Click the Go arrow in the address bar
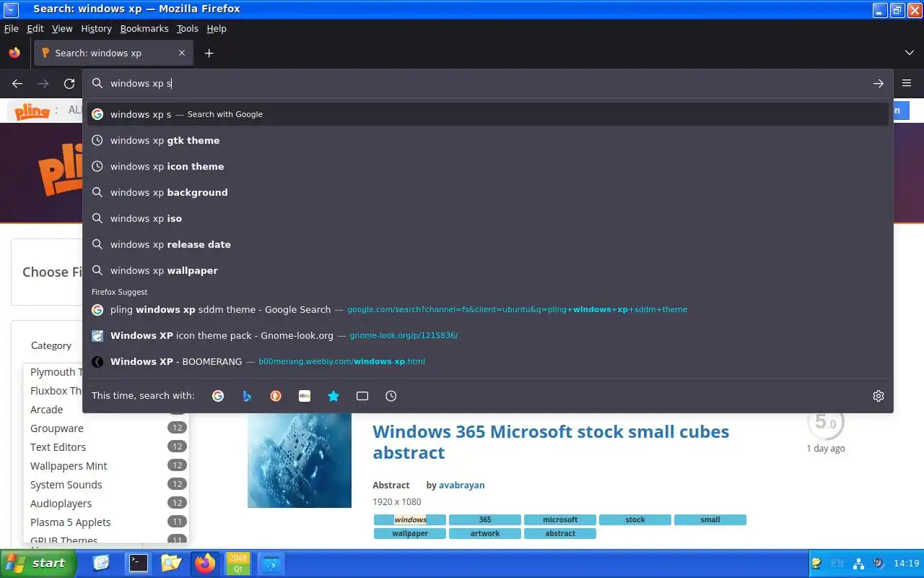The height and width of the screenshot is (578, 924). (879, 84)
